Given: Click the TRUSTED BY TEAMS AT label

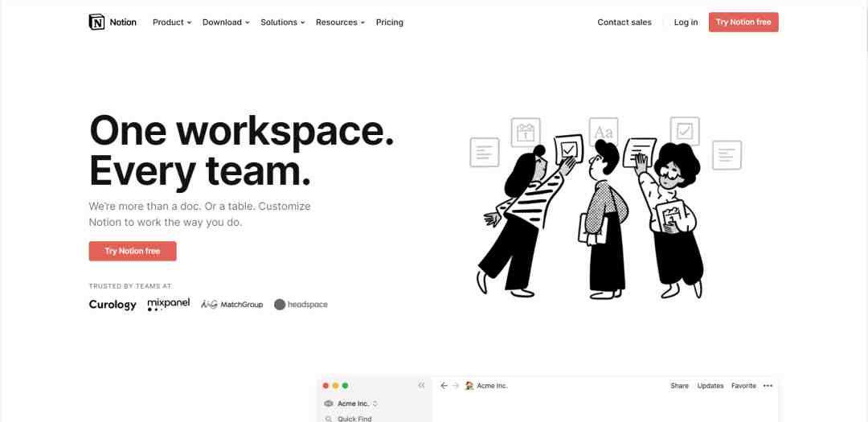Looking at the screenshot, I should click(130, 286).
